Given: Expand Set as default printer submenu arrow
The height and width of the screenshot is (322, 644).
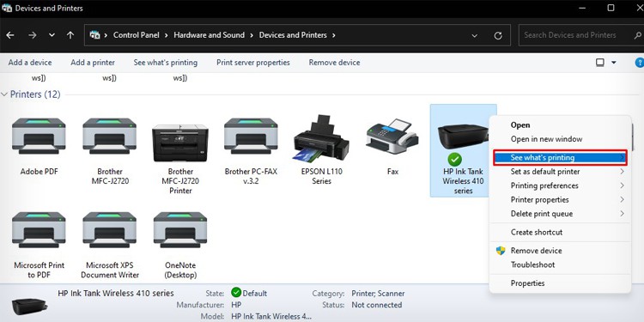Looking at the screenshot, I should [x=623, y=171].
